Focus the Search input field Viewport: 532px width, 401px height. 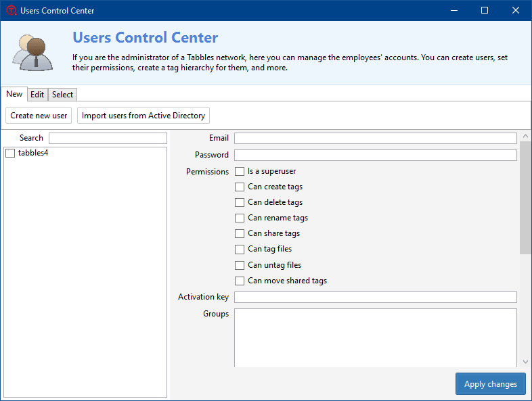click(x=108, y=139)
